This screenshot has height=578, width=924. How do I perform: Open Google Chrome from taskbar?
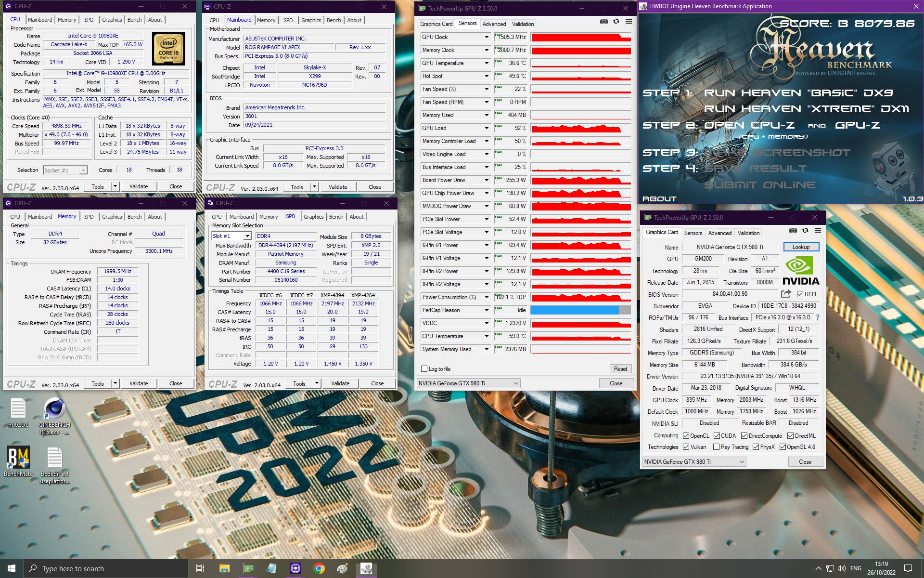319,568
